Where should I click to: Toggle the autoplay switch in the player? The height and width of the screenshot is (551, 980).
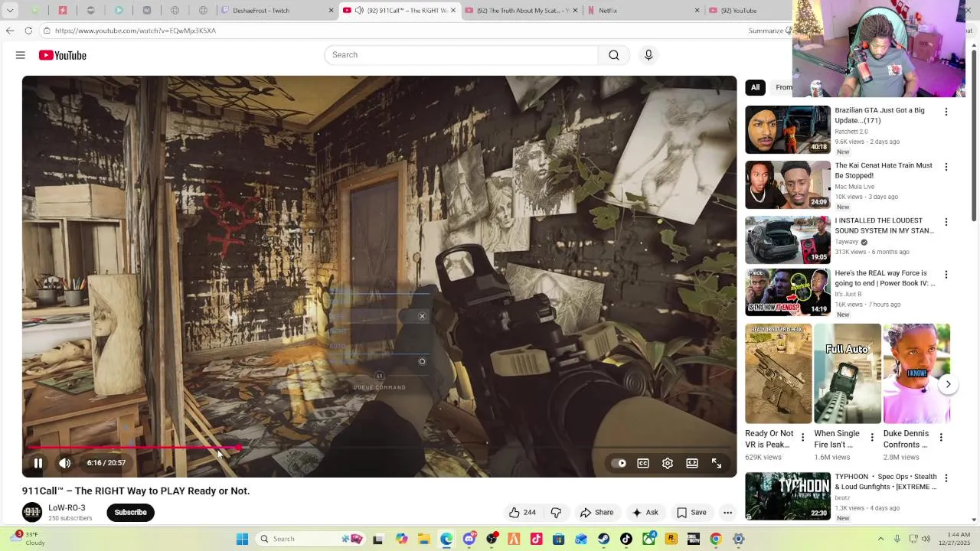coord(619,463)
